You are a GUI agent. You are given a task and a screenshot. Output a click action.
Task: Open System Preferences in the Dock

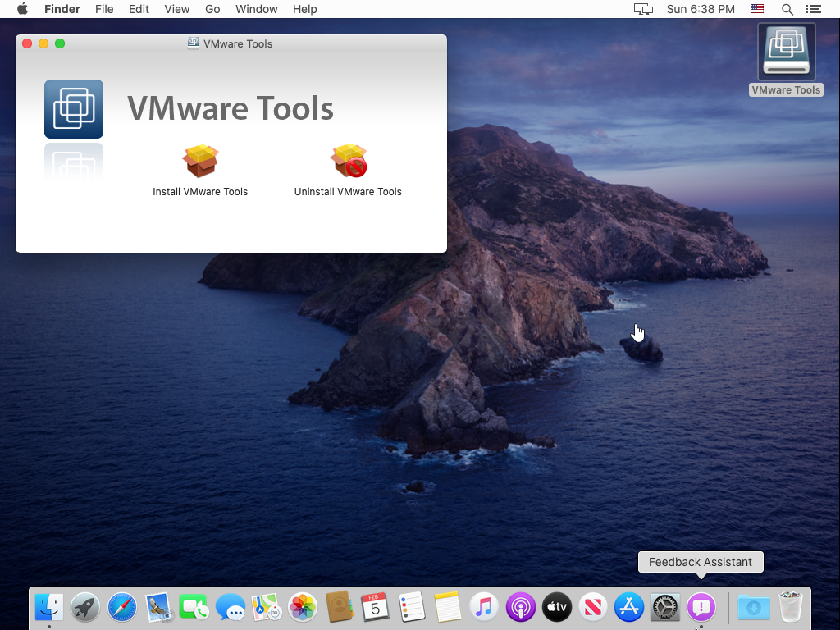click(664, 607)
